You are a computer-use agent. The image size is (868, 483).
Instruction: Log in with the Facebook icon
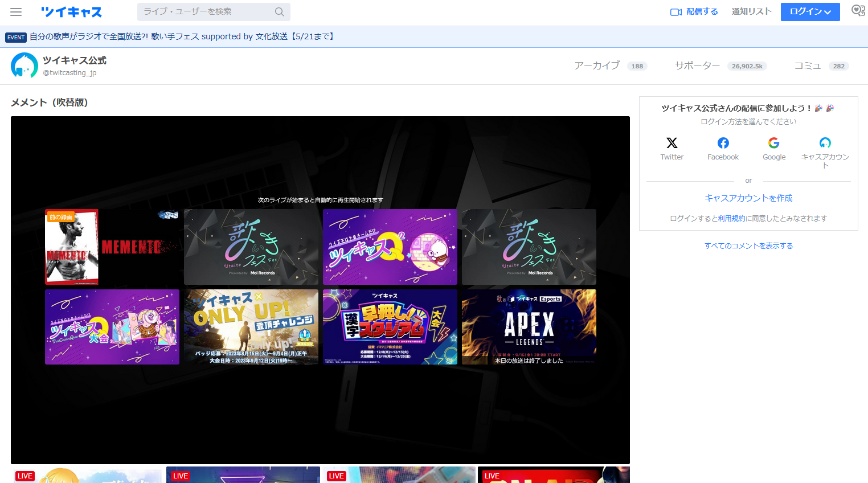[723, 143]
